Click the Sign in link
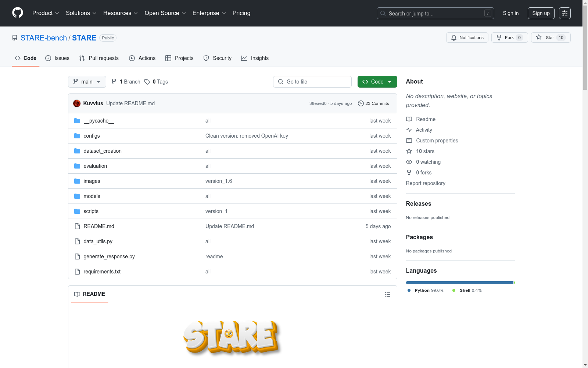 coord(511,13)
